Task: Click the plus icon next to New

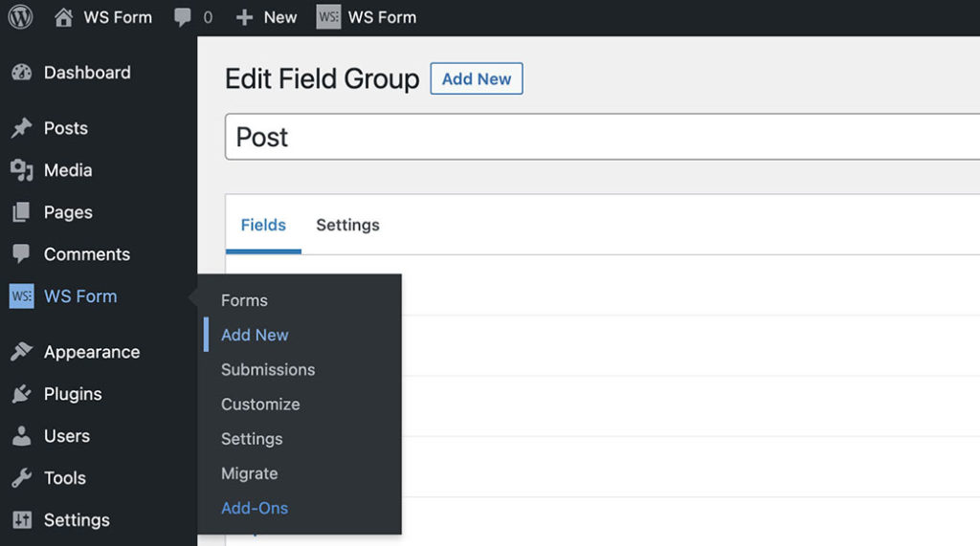Action: [244, 17]
